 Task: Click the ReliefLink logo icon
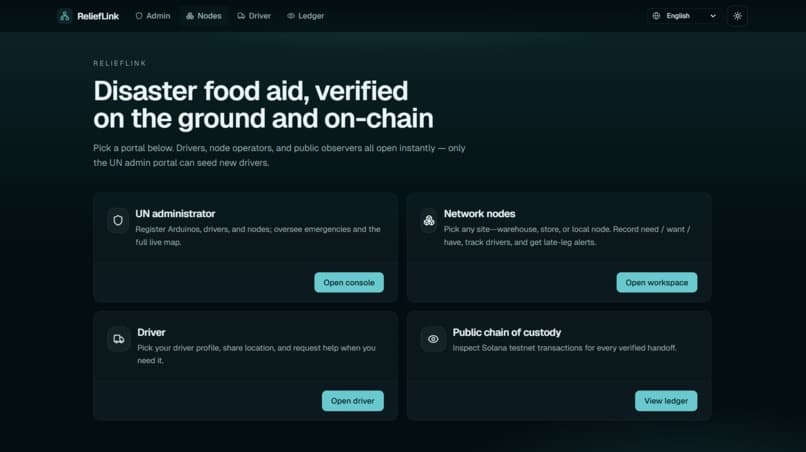64,16
